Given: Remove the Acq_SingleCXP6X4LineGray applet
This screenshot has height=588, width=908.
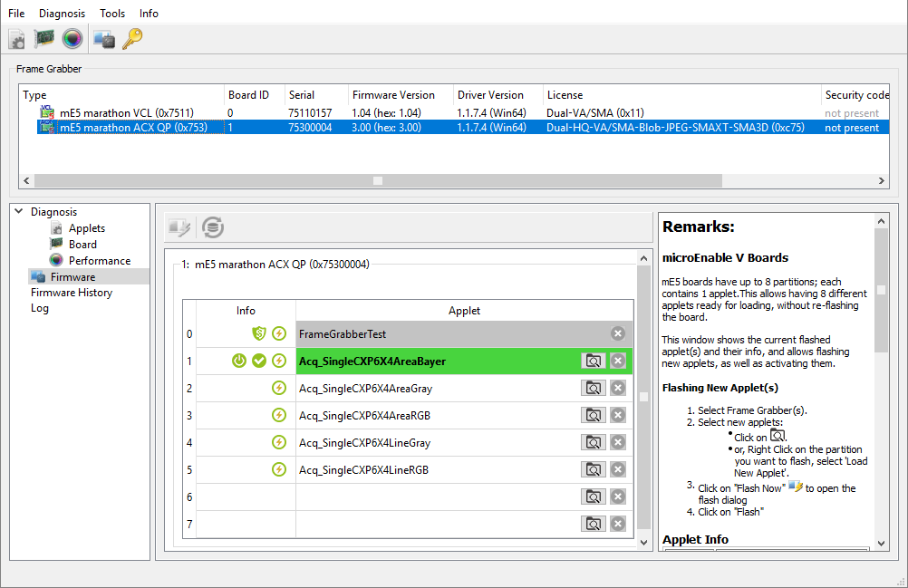Looking at the screenshot, I should [618, 443].
